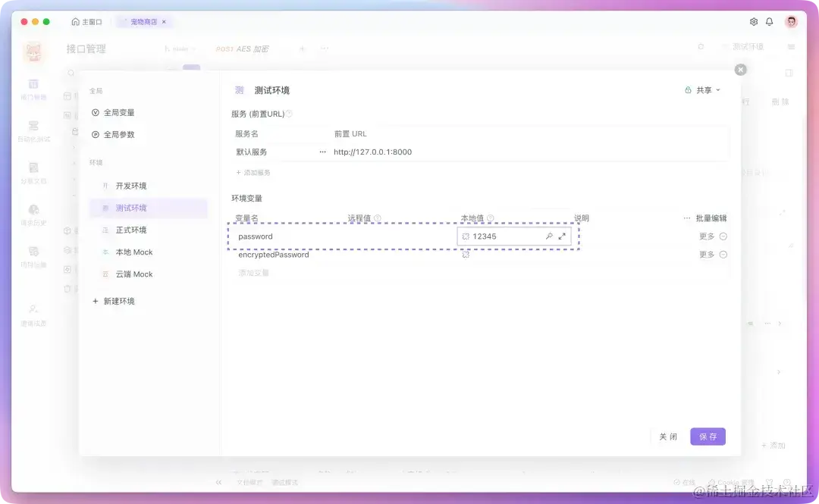Click the expand arrows icon beside the 12345 value
The image size is (819, 504).
tap(561, 236)
